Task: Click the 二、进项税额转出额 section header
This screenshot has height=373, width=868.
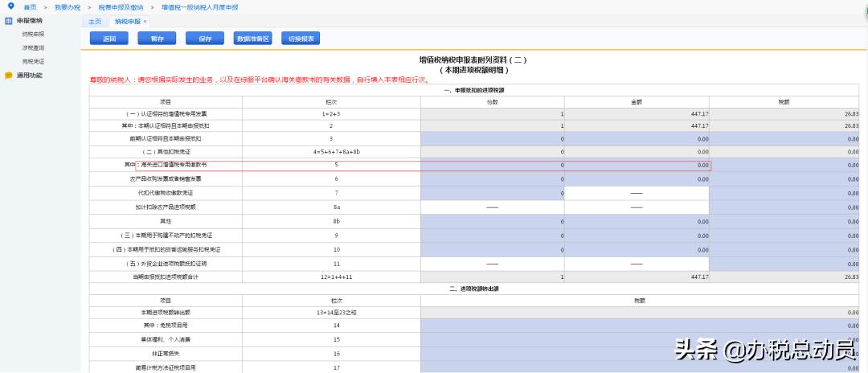Action: 474,289
